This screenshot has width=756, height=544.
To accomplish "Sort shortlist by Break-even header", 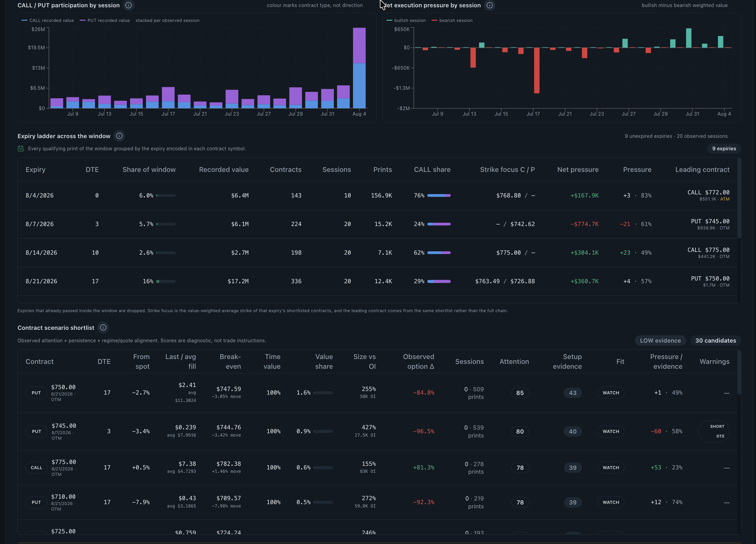I will (230, 361).
